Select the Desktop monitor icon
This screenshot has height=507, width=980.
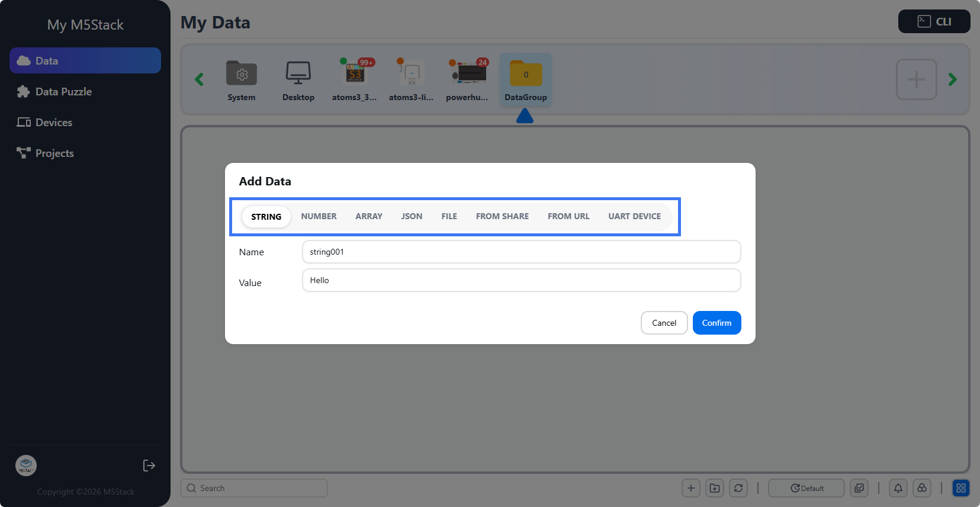pos(298,75)
